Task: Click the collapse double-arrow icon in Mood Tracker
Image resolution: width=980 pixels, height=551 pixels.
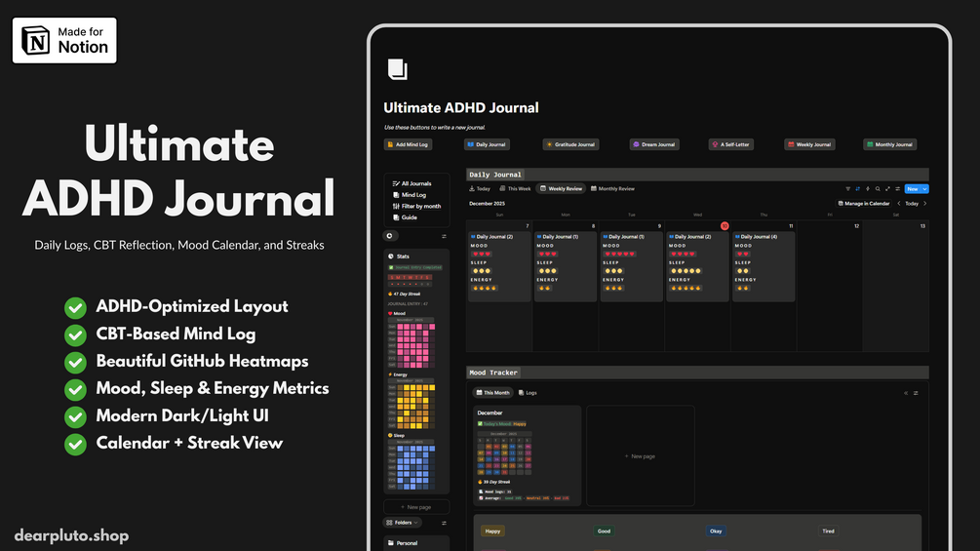Action: pyautogui.click(x=906, y=393)
